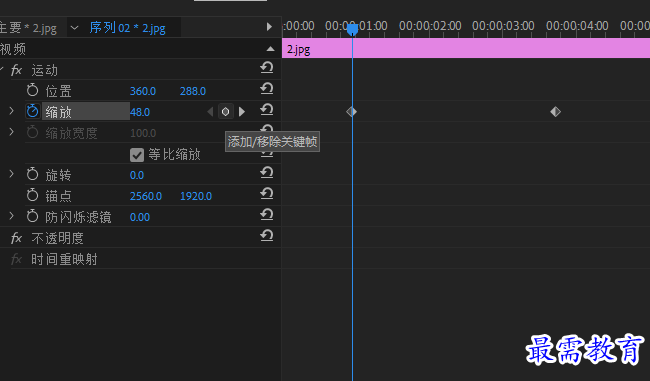Toggle the 位置 stopwatch animation
650x381 pixels.
tap(32, 90)
